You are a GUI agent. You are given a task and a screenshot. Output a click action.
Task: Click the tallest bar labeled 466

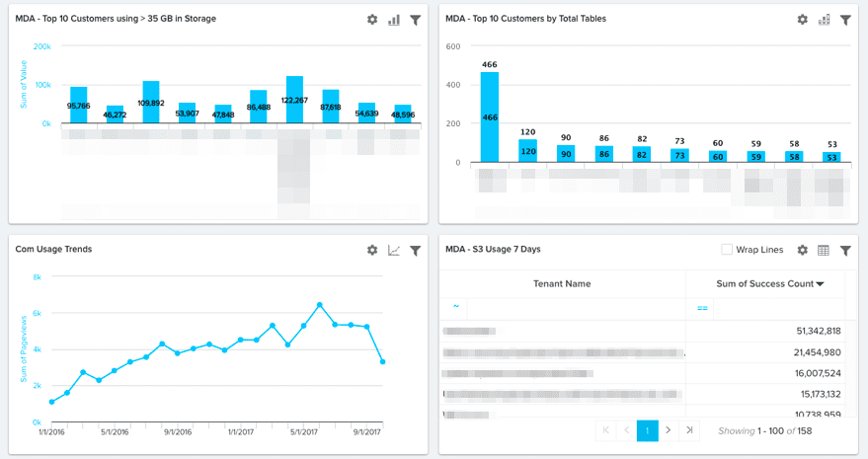(490, 116)
